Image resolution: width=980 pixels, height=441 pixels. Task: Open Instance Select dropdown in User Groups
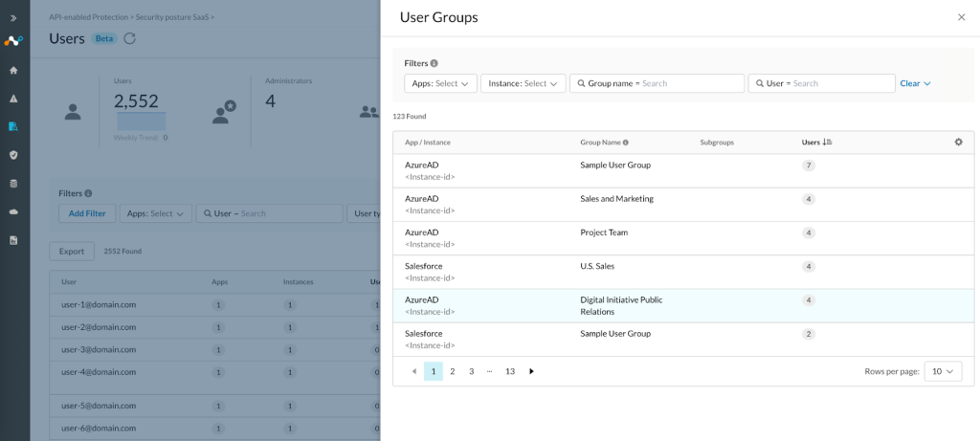click(x=523, y=83)
